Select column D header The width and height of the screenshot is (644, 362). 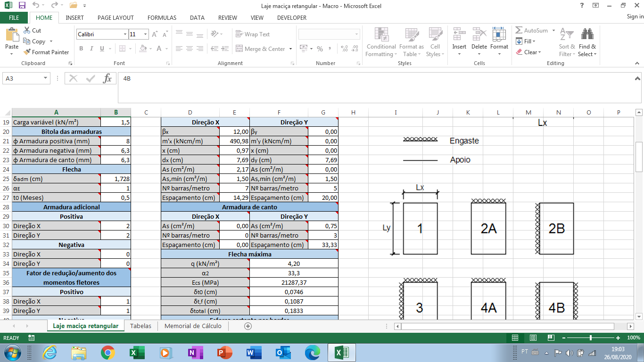(190, 112)
